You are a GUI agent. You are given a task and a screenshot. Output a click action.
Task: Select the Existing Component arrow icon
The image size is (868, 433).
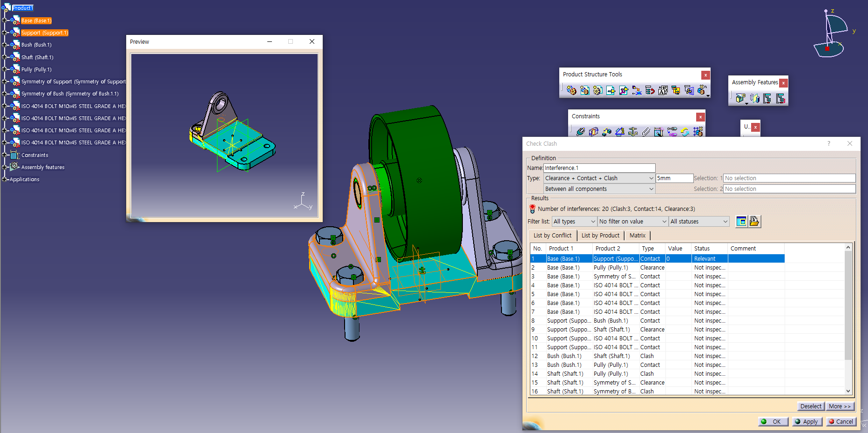tap(610, 90)
